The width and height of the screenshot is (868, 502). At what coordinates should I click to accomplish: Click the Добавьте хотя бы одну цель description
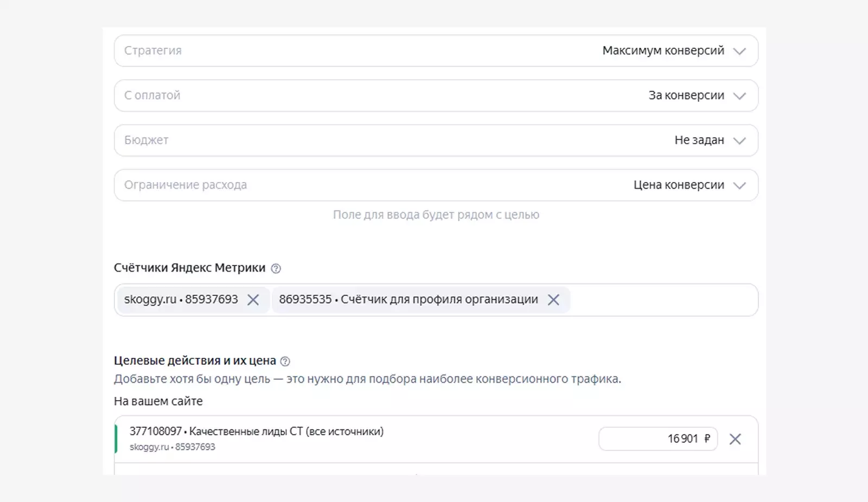(368, 379)
